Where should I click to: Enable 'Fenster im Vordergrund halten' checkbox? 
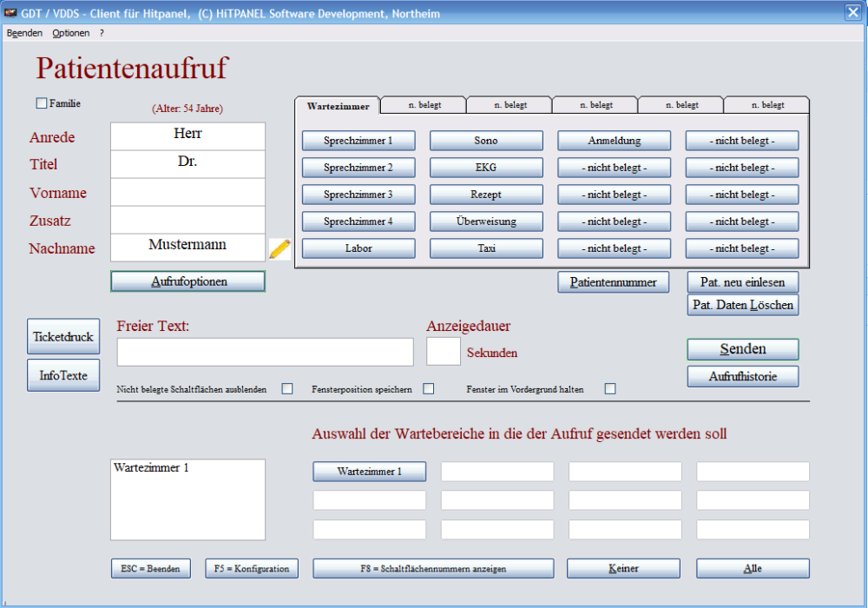610,389
